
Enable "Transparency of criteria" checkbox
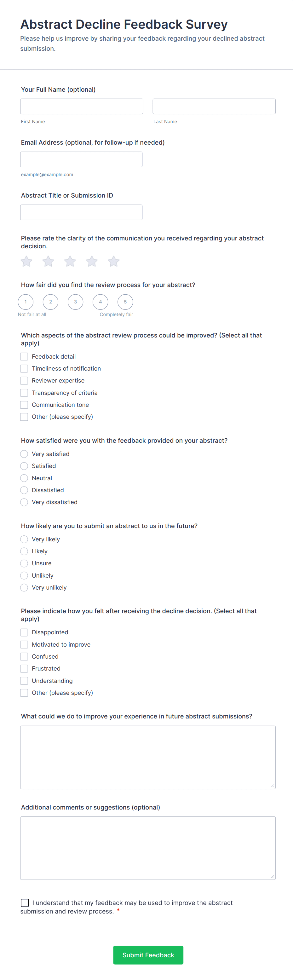point(24,393)
